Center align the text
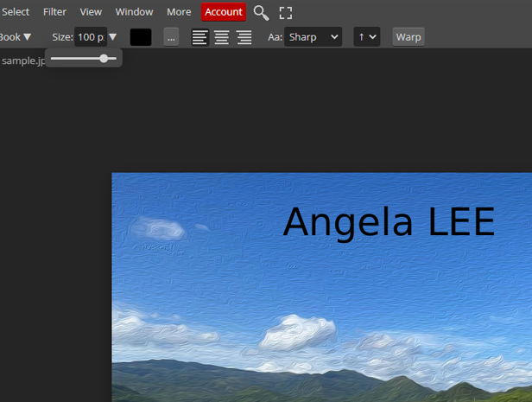This screenshot has width=532, height=402. pyautogui.click(x=222, y=37)
